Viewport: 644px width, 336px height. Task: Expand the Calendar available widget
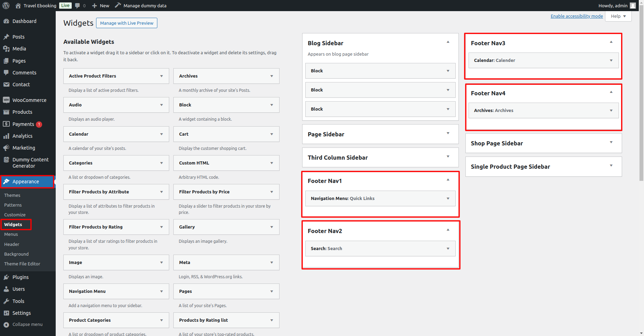[162, 134]
